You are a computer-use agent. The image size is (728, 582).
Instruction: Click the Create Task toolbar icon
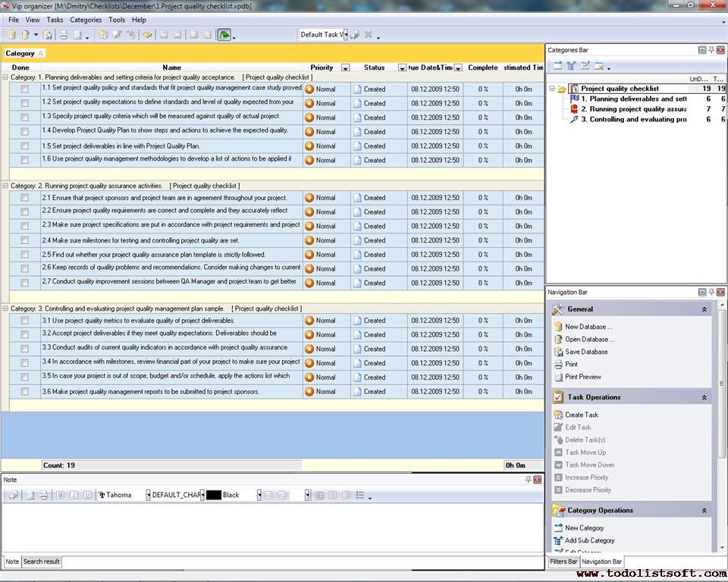[x=103, y=35]
